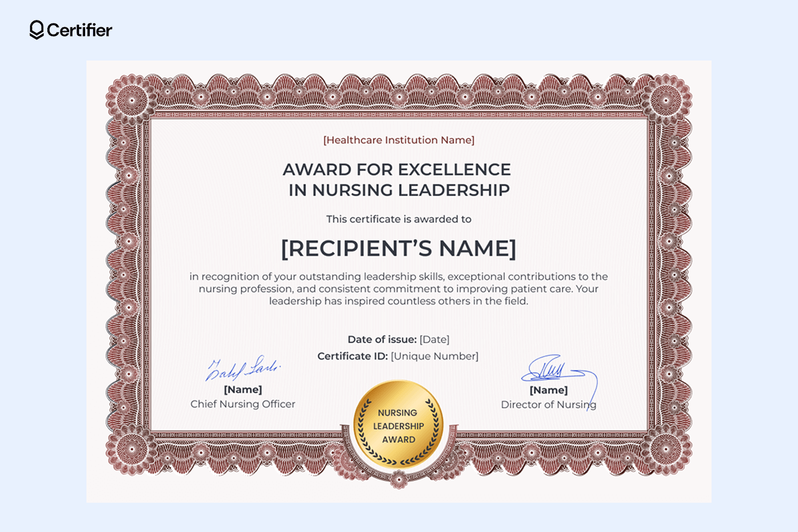The height and width of the screenshot is (532, 798).
Task: Click the right [Name] signer label
Action: (x=549, y=390)
